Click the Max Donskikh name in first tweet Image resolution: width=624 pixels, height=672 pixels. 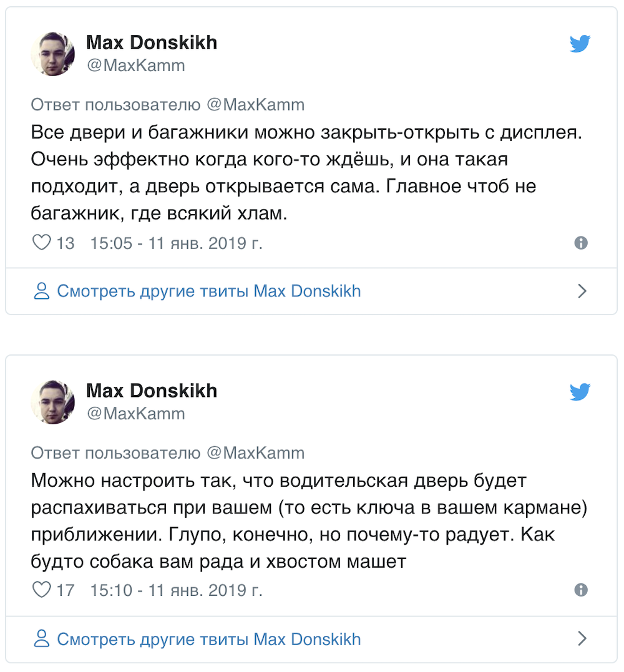[x=152, y=42]
